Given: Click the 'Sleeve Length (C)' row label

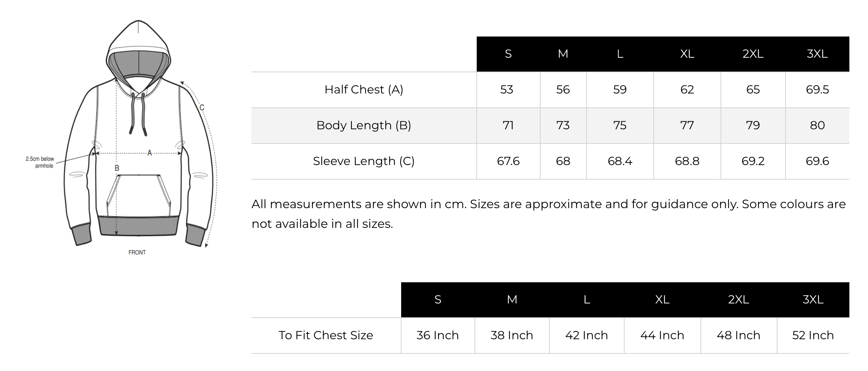Looking at the screenshot, I should 364,161.
